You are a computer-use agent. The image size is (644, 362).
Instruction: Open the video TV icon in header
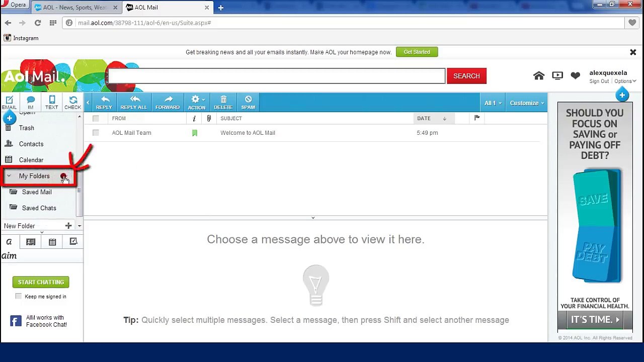coord(557,76)
